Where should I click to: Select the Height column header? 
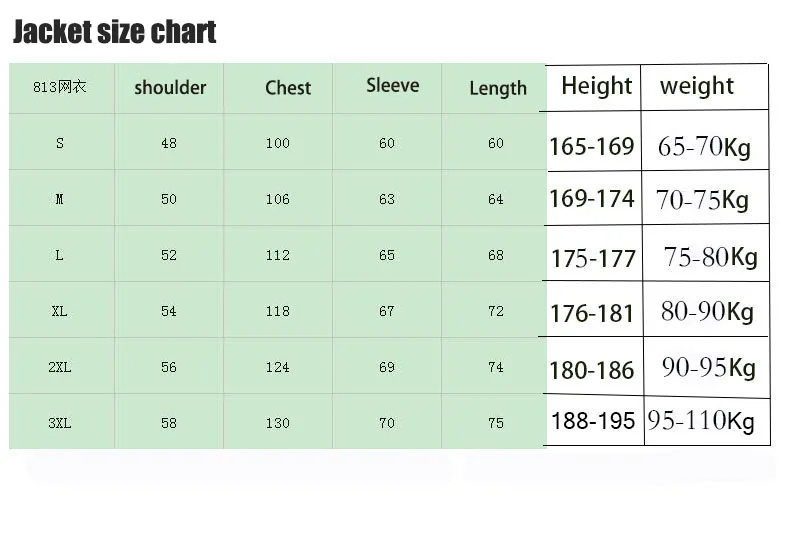click(x=596, y=86)
